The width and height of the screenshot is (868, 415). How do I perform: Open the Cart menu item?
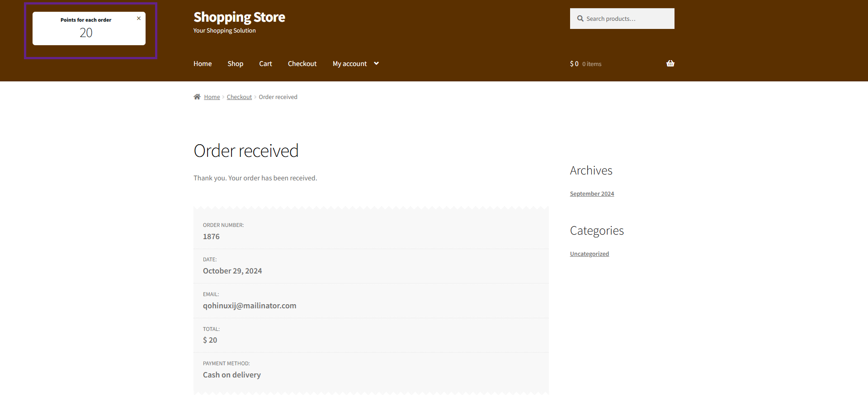265,64
